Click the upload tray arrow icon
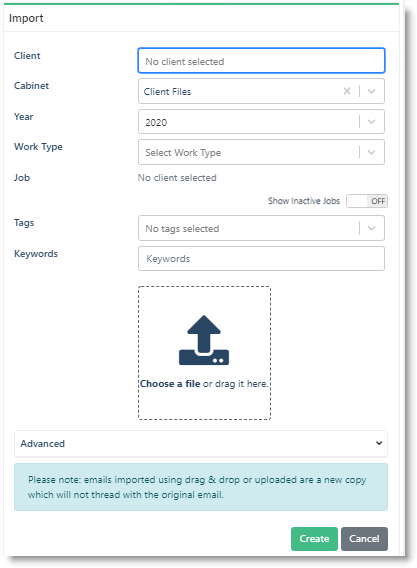417x568 pixels. [x=204, y=340]
